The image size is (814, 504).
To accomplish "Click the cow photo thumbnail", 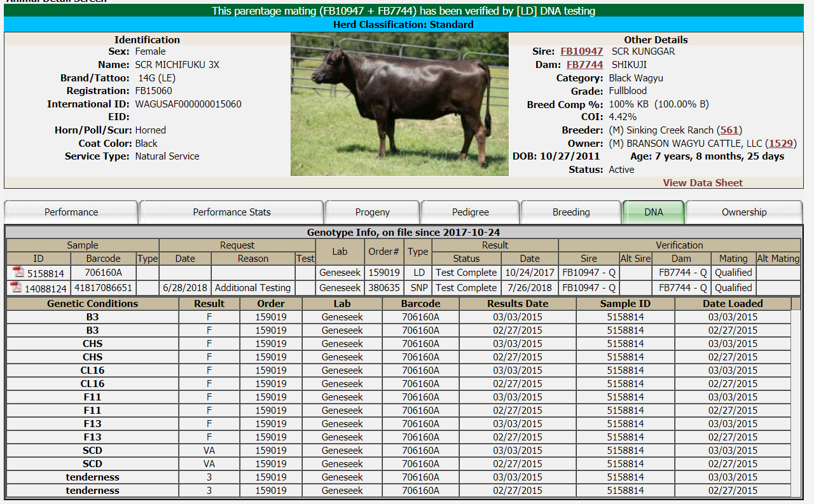I will coord(399,104).
